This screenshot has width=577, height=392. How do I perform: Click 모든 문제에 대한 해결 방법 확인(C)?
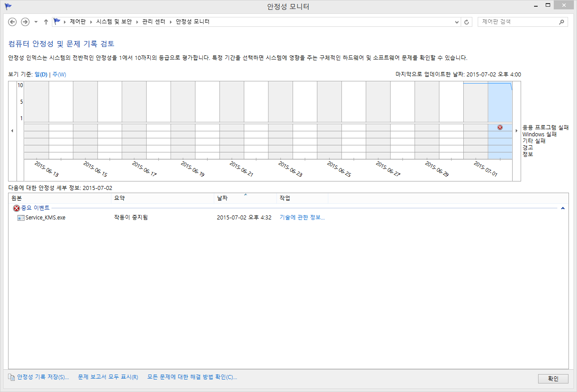192,377
